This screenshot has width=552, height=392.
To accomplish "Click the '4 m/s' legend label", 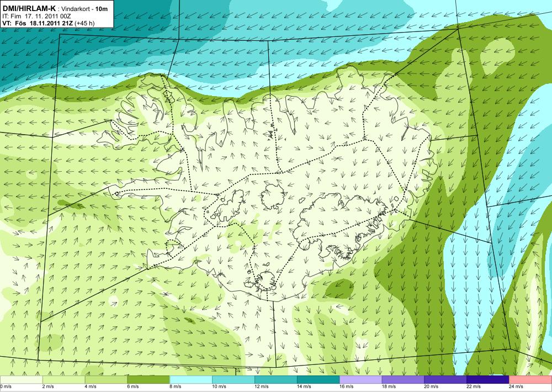I will pyautogui.click(x=91, y=386).
